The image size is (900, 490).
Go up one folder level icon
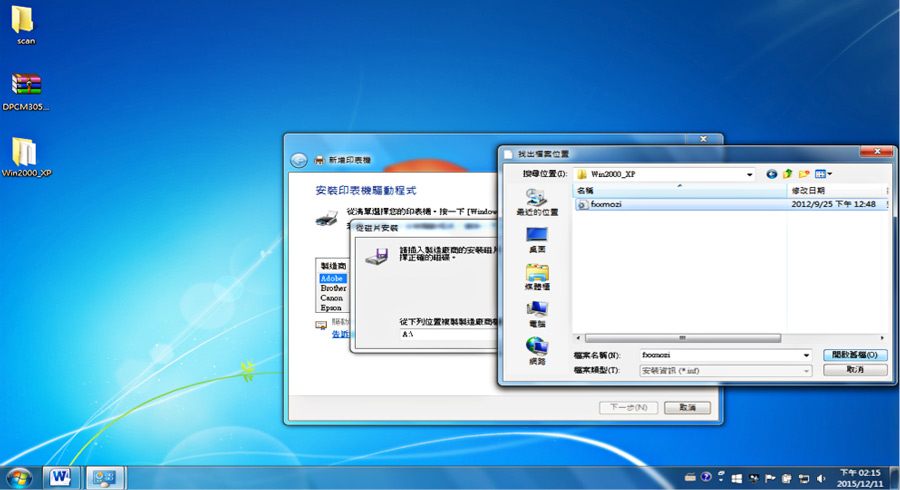[x=788, y=174]
